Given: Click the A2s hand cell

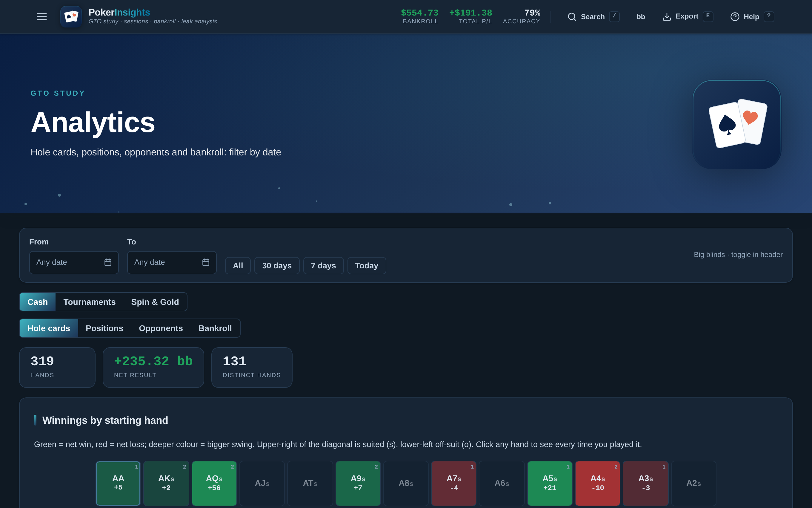Looking at the screenshot, I should click(693, 483).
